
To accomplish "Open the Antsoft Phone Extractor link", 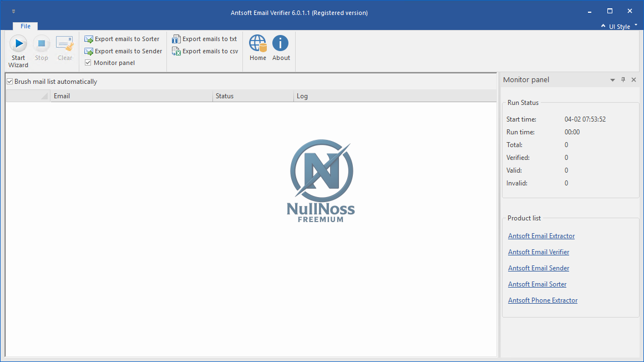I will [542, 300].
